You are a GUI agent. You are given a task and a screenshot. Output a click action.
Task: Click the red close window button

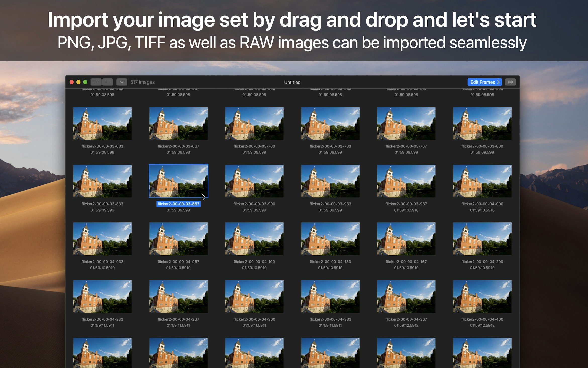click(72, 82)
